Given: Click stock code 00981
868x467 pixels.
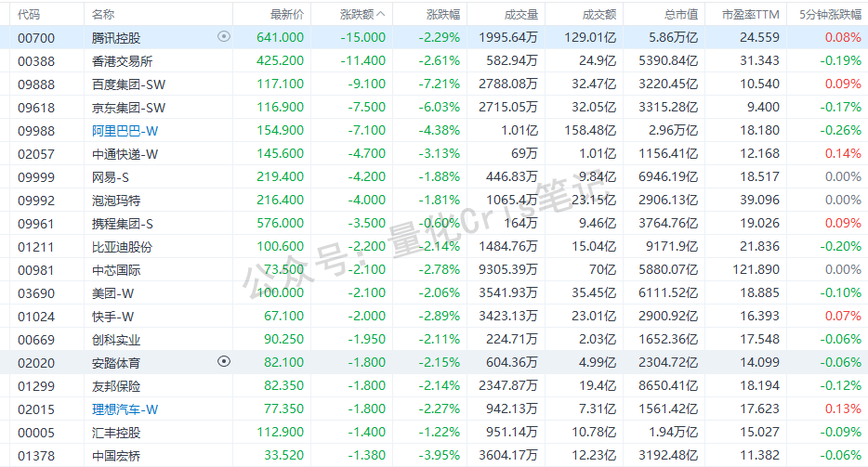Looking at the screenshot, I should (x=36, y=270).
